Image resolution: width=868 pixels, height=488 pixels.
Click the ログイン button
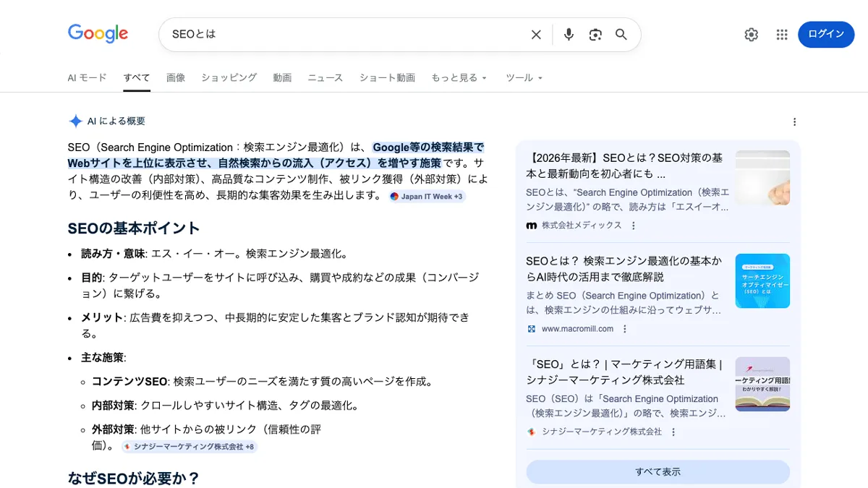click(x=826, y=35)
